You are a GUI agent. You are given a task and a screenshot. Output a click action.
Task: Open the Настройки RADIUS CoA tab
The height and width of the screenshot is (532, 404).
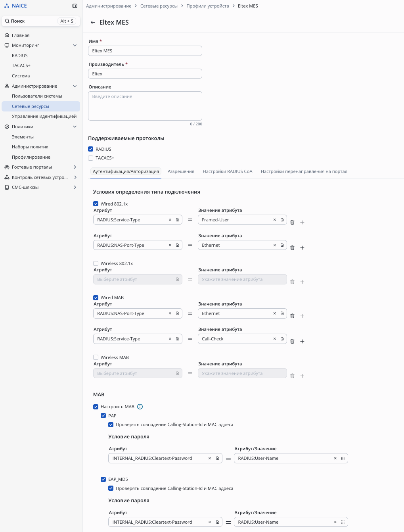[227, 171]
